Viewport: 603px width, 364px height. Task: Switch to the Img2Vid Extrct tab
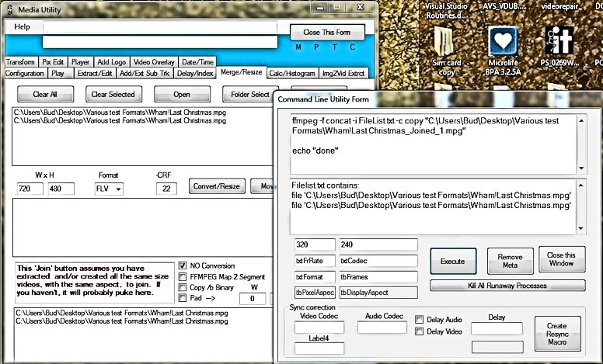[343, 73]
